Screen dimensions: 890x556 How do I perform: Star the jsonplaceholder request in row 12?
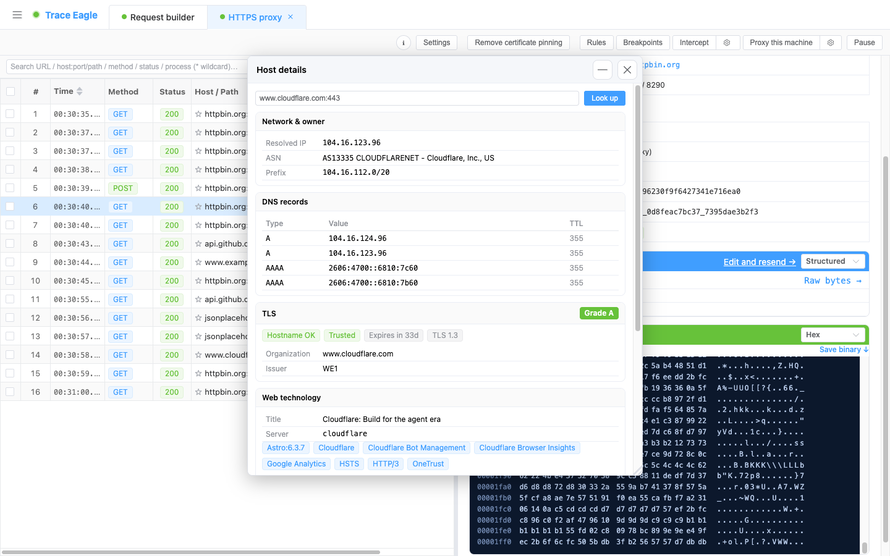pos(198,318)
